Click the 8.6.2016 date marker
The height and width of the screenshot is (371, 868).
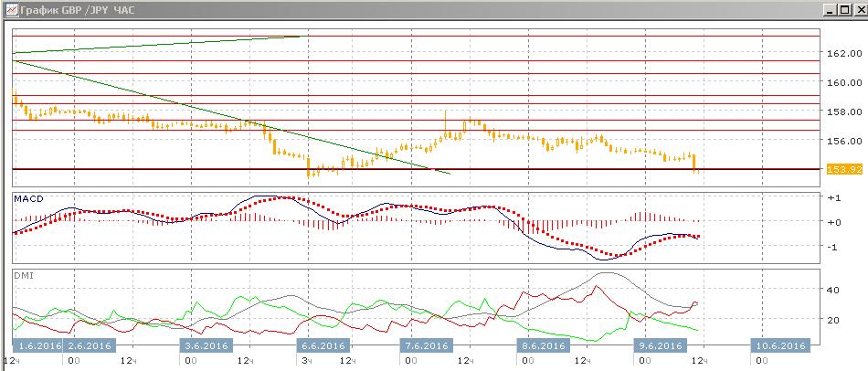point(543,345)
